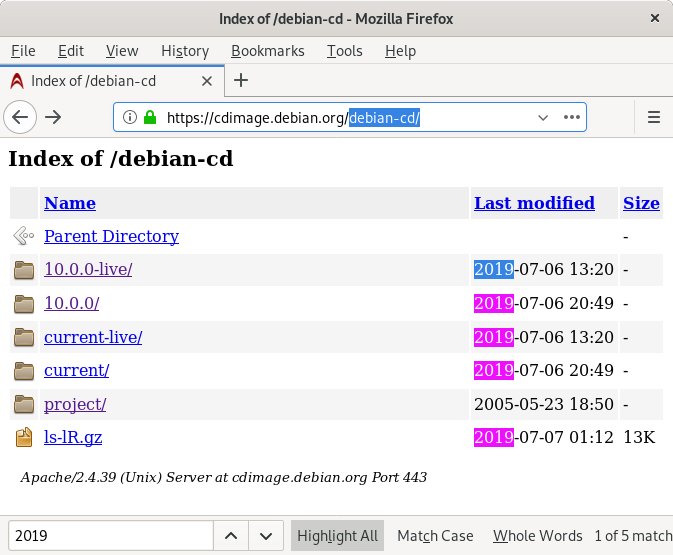Open the File menu
The image size is (673, 555).
[x=23, y=51]
